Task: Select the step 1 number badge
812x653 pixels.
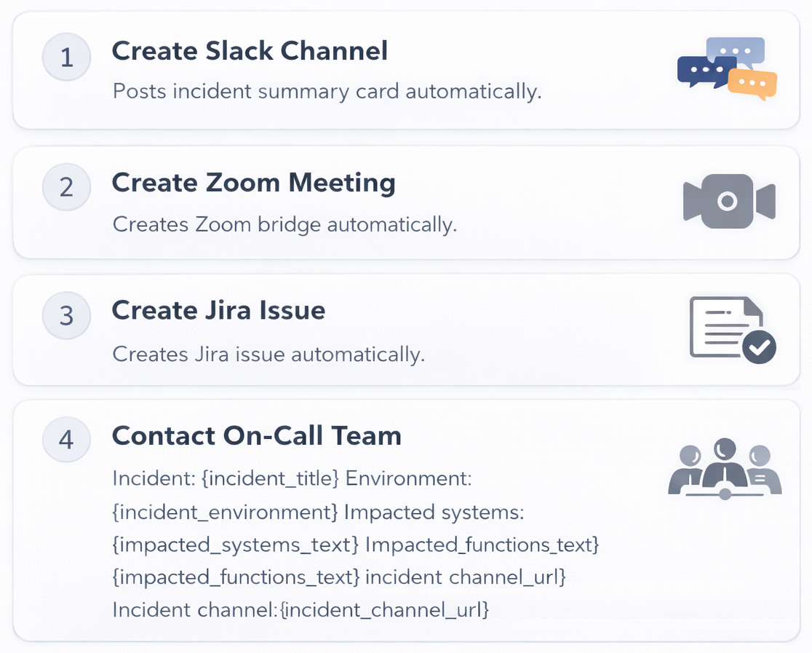Action: click(66, 57)
